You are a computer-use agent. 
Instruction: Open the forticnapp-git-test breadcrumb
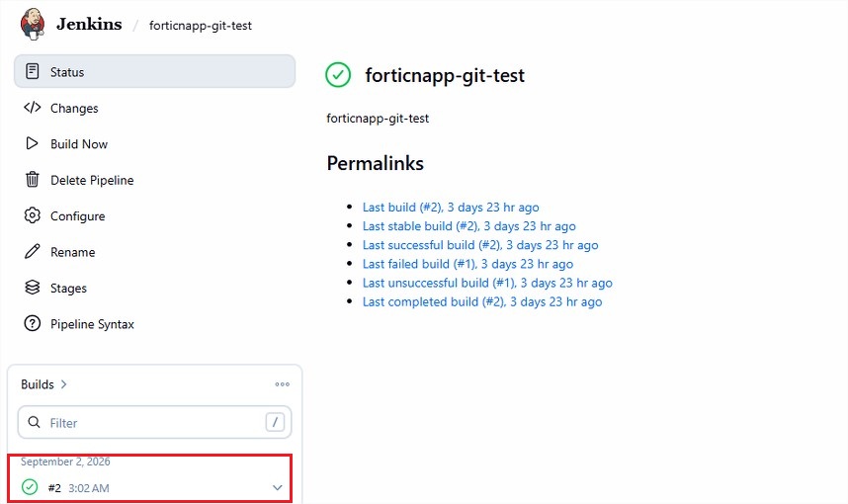[x=201, y=26]
